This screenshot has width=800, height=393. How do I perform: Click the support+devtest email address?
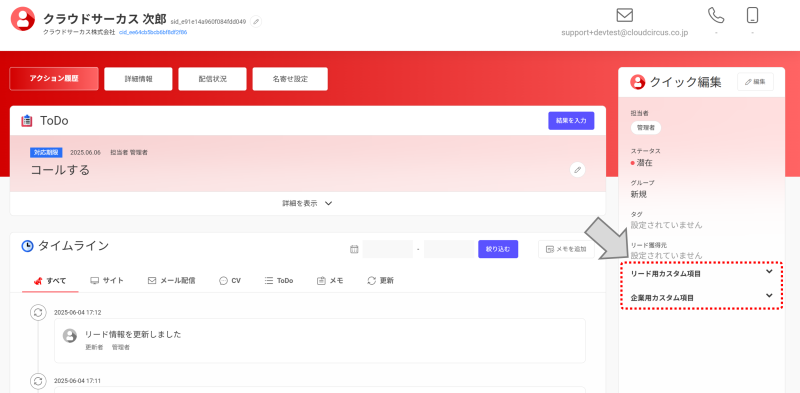click(624, 32)
